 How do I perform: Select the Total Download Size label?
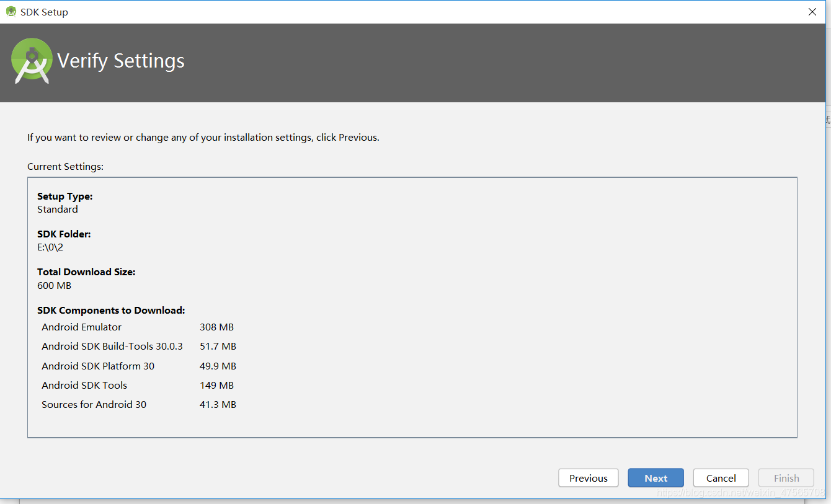click(x=86, y=272)
